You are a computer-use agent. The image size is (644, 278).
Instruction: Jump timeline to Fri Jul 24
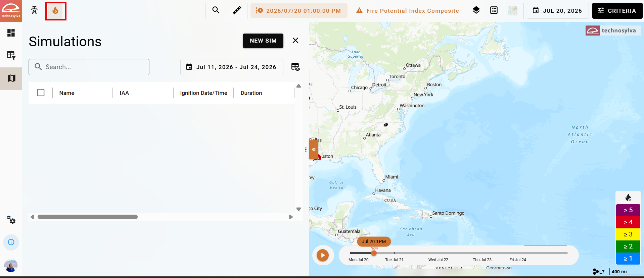(x=518, y=260)
